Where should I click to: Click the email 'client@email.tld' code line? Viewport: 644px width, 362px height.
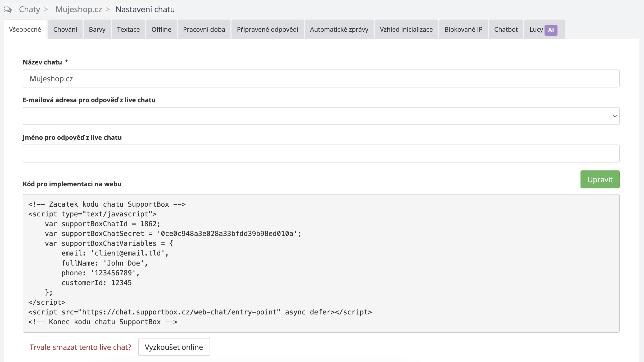pos(115,253)
